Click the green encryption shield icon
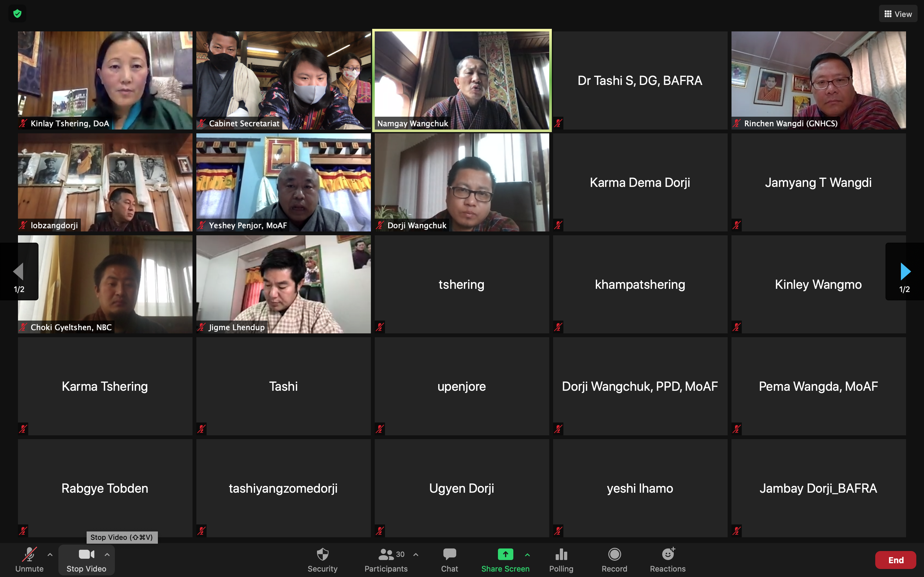This screenshot has width=924, height=577. click(x=17, y=14)
